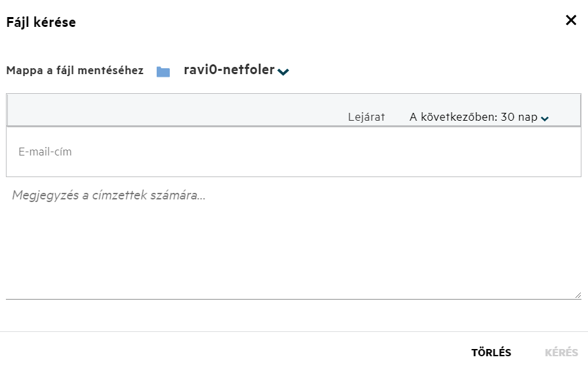Click the blue folder icon

(163, 72)
